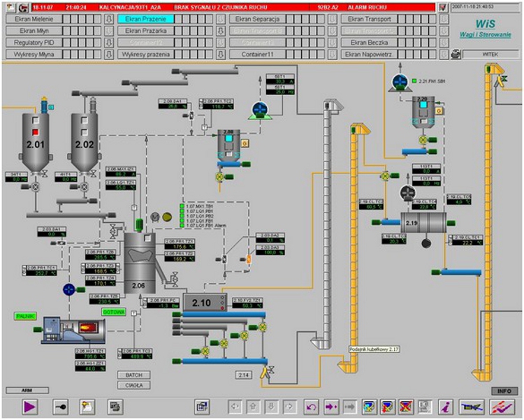Click the WiS Wagi i Sterowanie logo
The height and width of the screenshot is (420, 524).
tap(486, 29)
